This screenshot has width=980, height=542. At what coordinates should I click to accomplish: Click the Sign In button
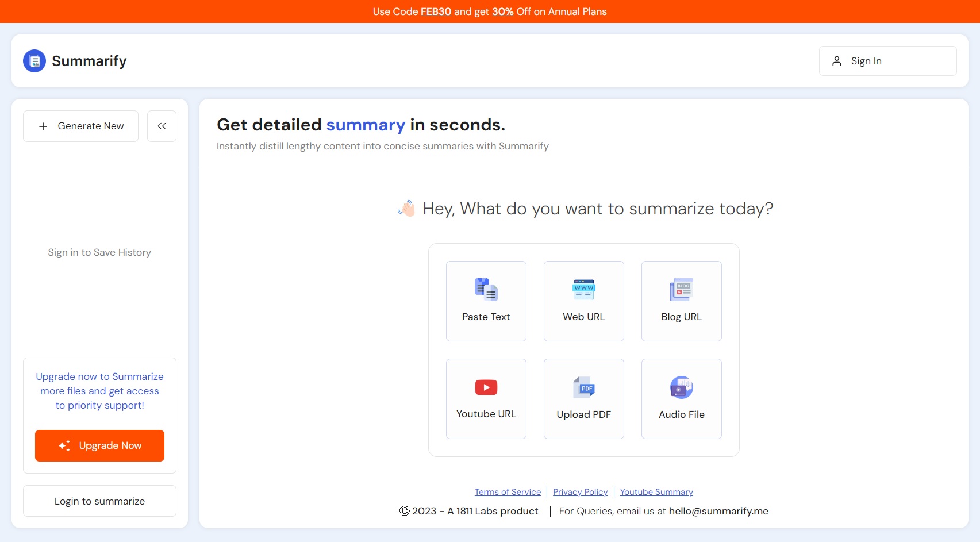(888, 61)
